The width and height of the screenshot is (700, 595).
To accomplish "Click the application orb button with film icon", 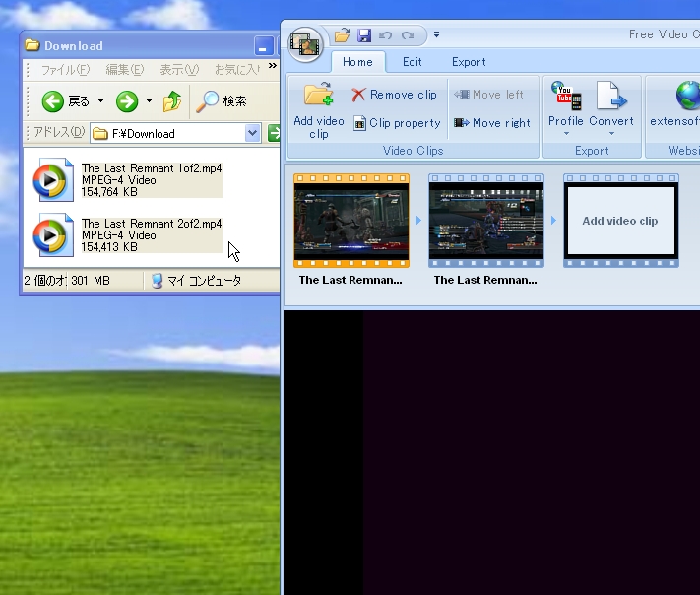I will click(x=305, y=43).
